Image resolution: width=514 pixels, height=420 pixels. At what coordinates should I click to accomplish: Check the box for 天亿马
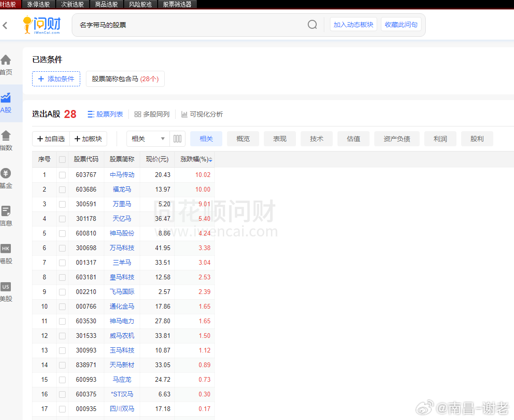coord(62,218)
